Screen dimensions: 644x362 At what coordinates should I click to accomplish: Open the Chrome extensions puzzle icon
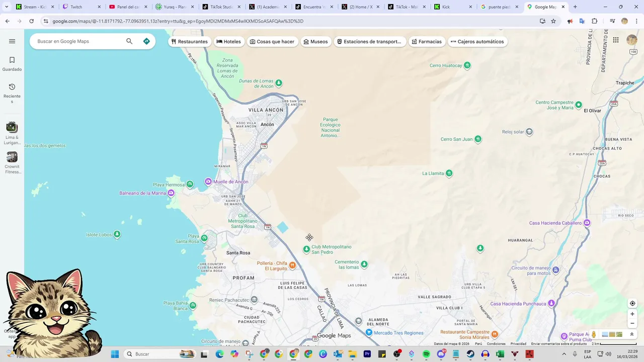[595, 21]
